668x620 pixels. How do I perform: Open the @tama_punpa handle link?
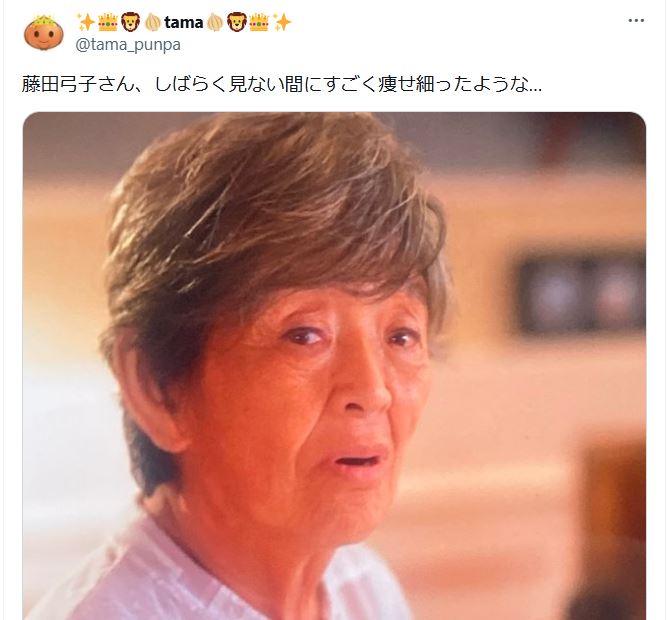click(x=128, y=44)
